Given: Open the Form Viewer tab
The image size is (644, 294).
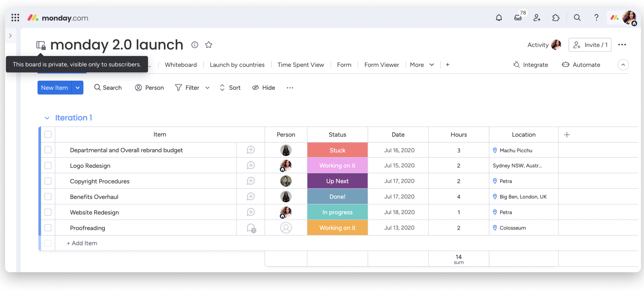Looking at the screenshot, I should (x=382, y=65).
